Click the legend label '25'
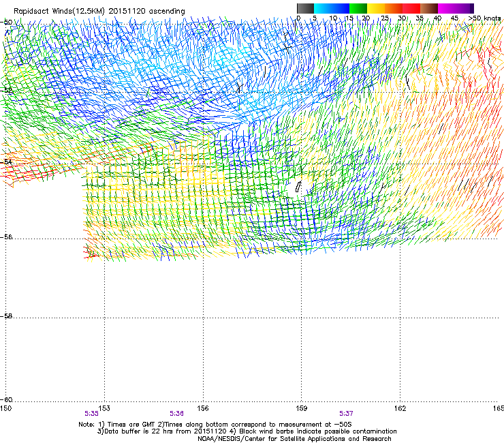504x443 pixels. (x=385, y=18)
